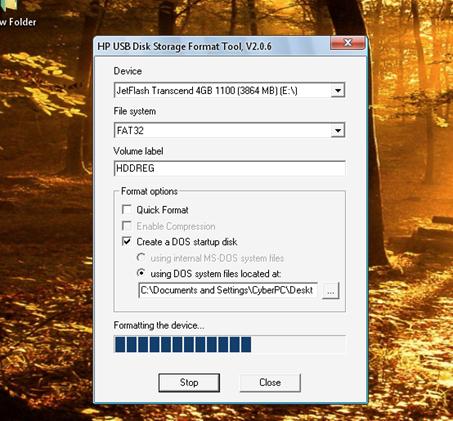Select using DOS system files located at
Viewport: 453px width, 421px height.
tap(141, 273)
